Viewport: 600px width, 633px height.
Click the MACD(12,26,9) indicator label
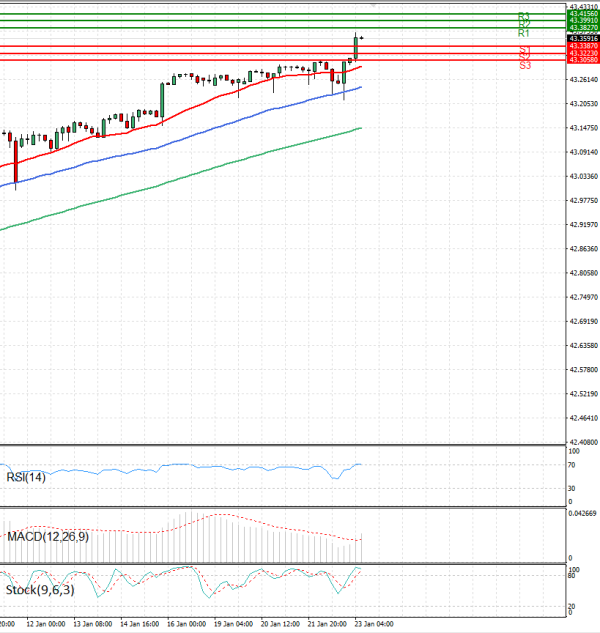pyautogui.click(x=47, y=537)
